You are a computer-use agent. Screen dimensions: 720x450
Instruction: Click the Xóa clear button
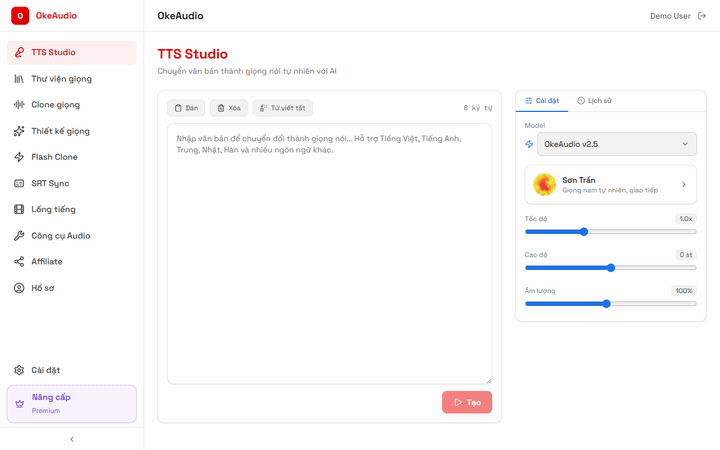point(229,108)
